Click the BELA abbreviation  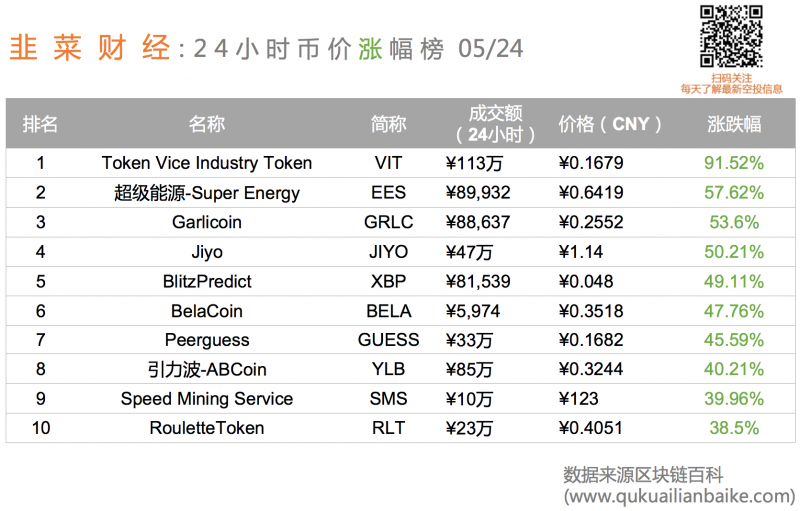coord(388,311)
